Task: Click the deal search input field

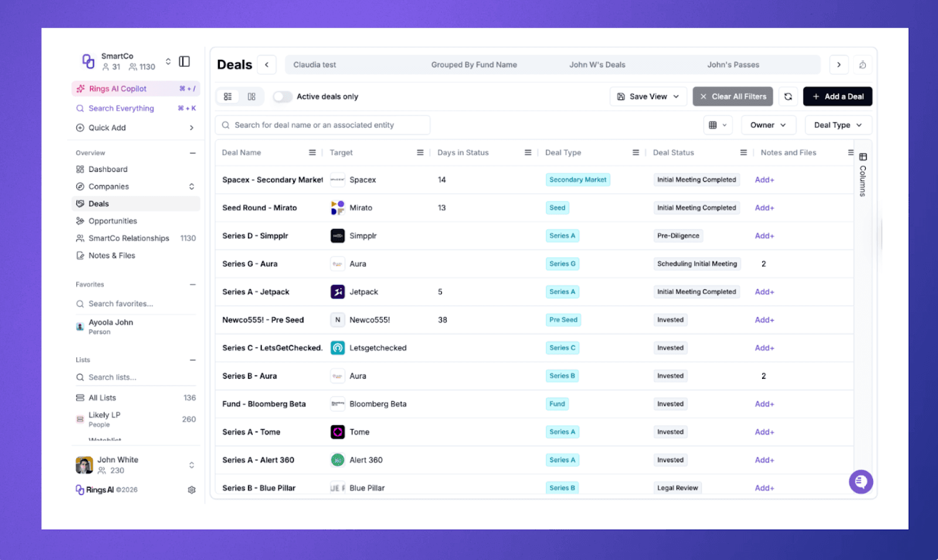Action: click(322, 125)
